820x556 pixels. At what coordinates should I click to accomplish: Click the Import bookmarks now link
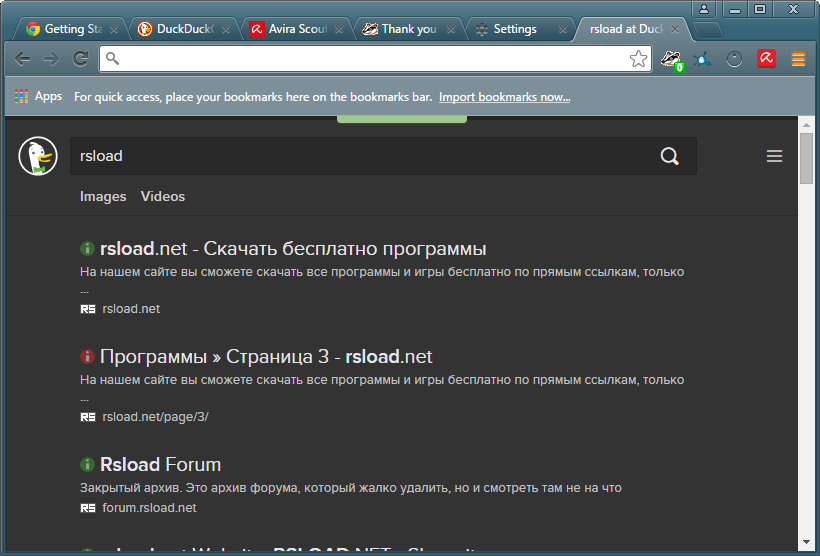[x=504, y=97]
